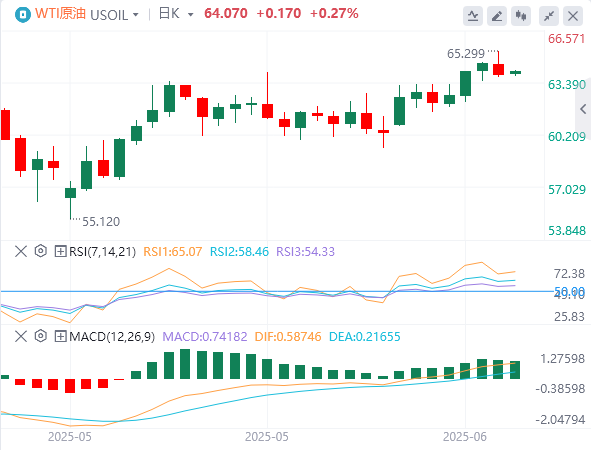Screen dimensions: 591x450
Task: Remove the RSI indicator panel
Action: (x=21, y=251)
